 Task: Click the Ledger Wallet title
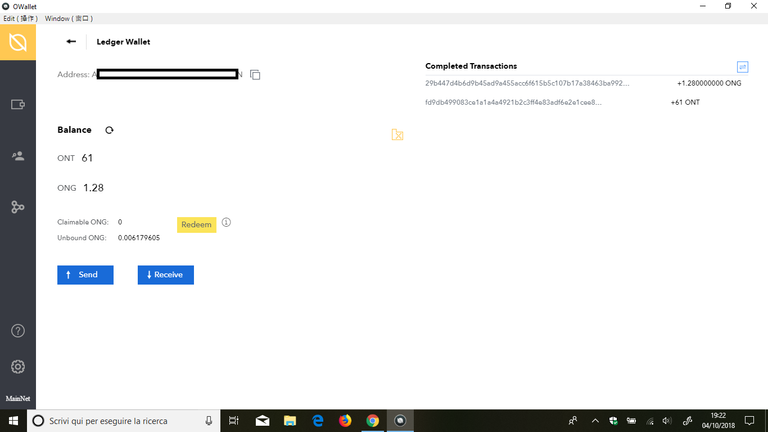[x=123, y=42]
